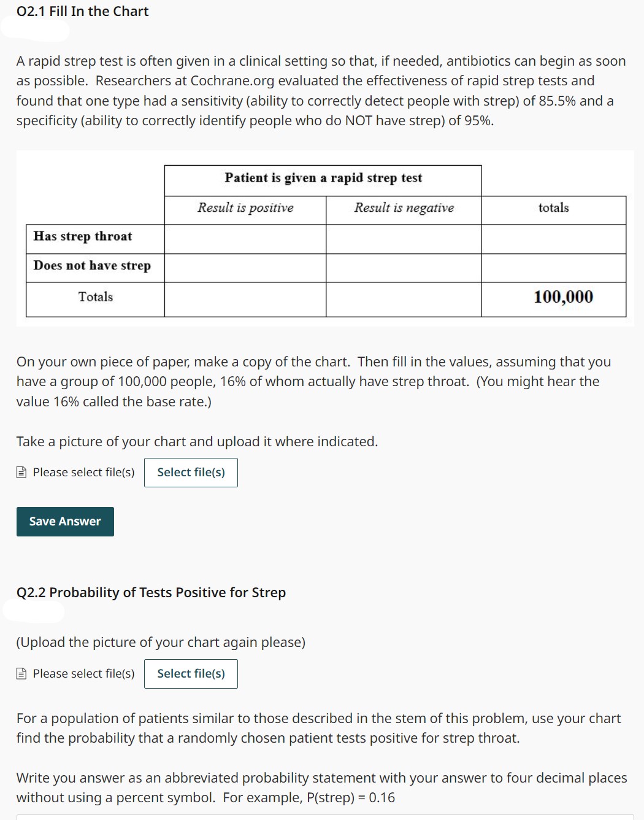644x820 pixels.
Task: Click the Q2.2 Probability heading
Action: click(151, 592)
